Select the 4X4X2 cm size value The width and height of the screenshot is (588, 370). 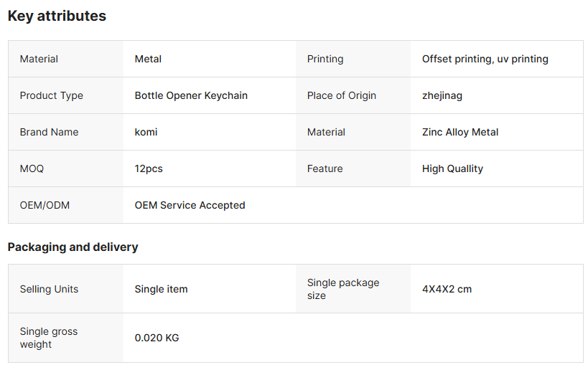[x=447, y=289]
